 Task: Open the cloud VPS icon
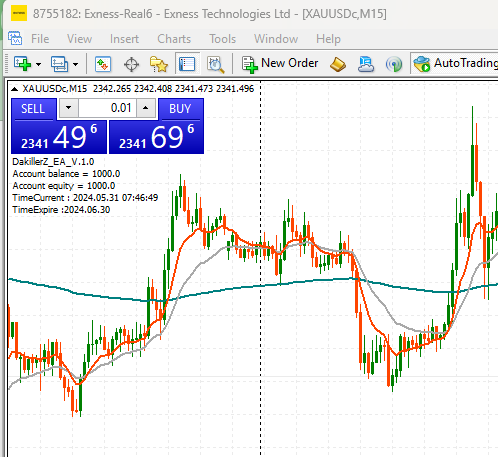366,64
